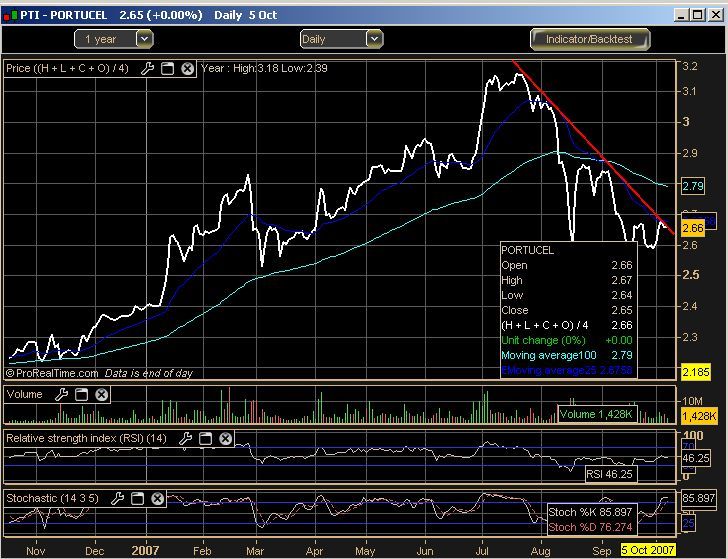The height and width of the screenshot is (559, 728).
Task: Click the Mar month label on time axis
Action: click(255, 551)
